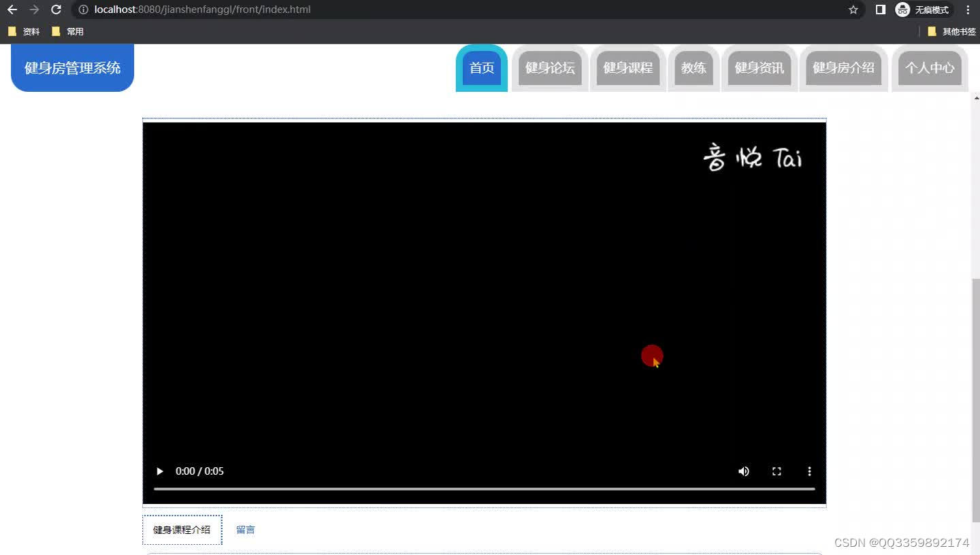The image size is (980, 555).
Task: Enter fullscreen on the video player
Action: coord(777,471)
